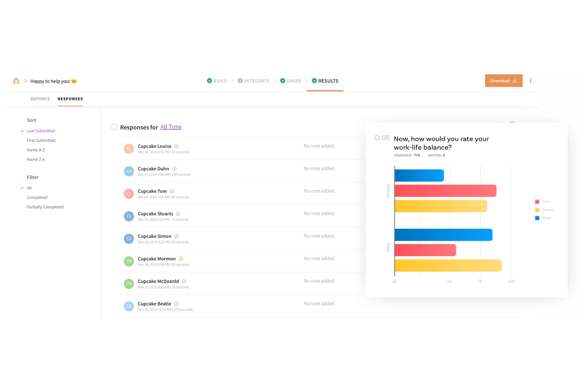Expand the chevron between BUILD and INTEGRATE

233,81
